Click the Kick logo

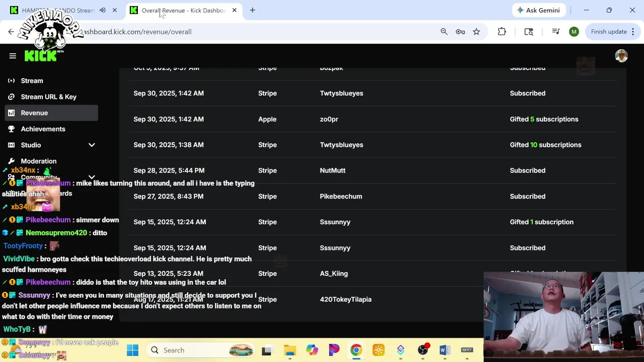click(x=41, y=55)
